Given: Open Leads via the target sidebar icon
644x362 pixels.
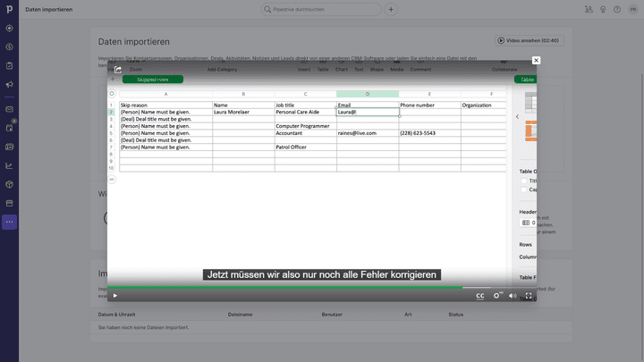Looking at the screenshot, I should (9, 28).
